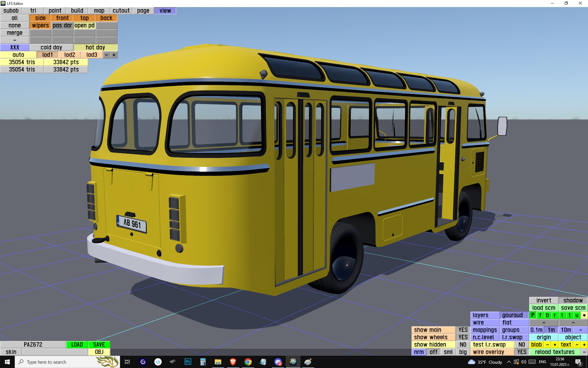Toggle wire overlay YES setting
This screenshot has width=588, height=368.
522,352
